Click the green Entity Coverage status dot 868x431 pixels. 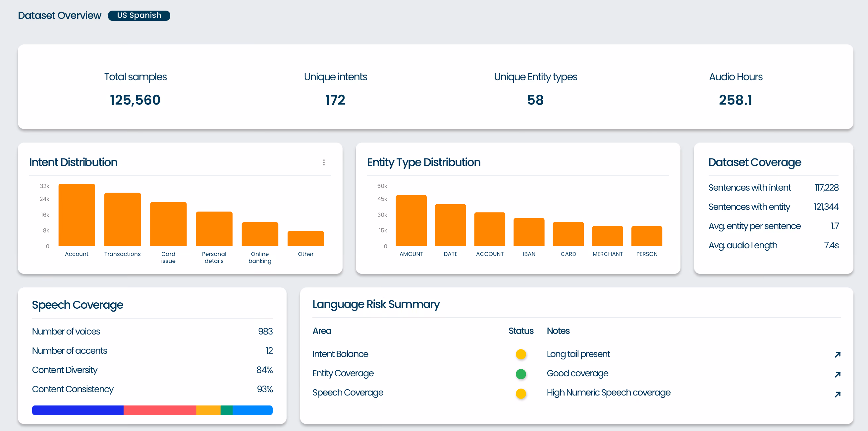[x=520, y=374]
